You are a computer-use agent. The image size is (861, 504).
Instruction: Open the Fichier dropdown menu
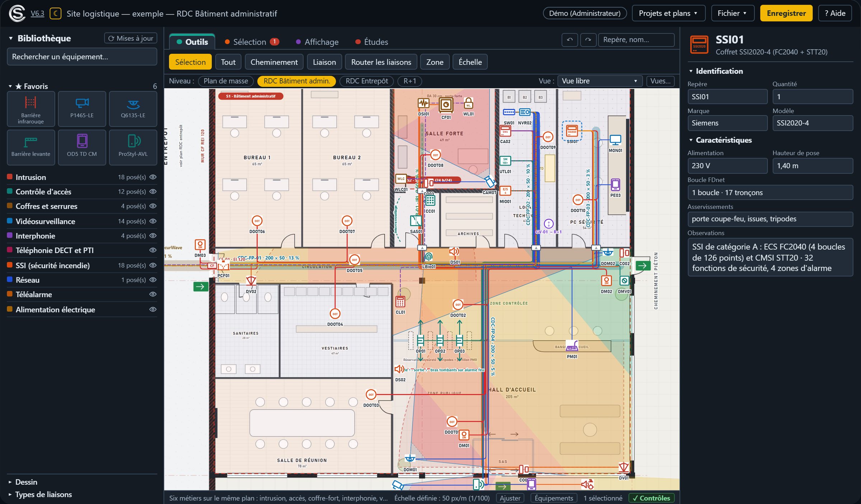click(x=732, y=13)
